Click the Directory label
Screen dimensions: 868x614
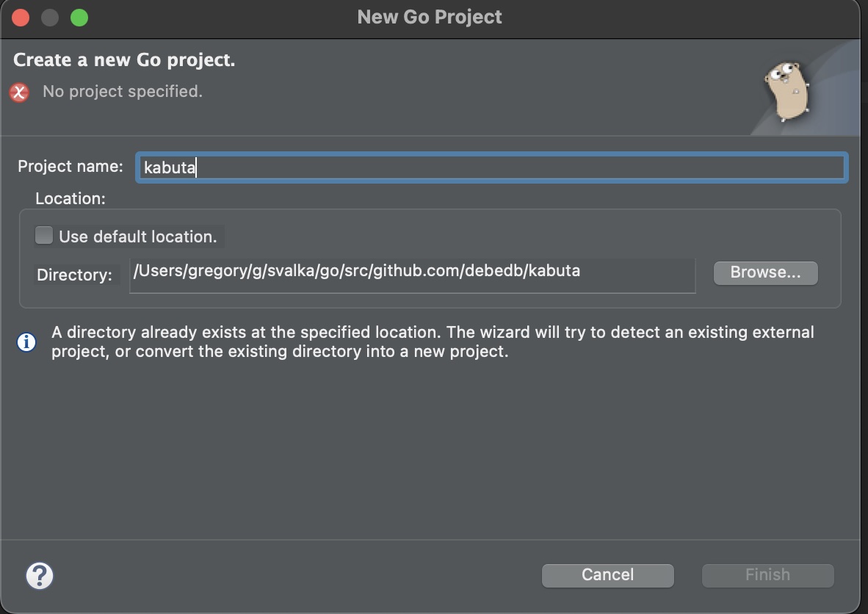tap(74, 275)
